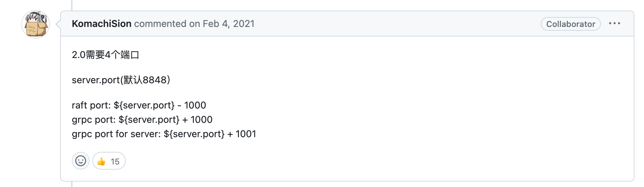This screenshot has height=187, width=644.
Task: Click the 'raft port:' label text
Action: (91, 105)
